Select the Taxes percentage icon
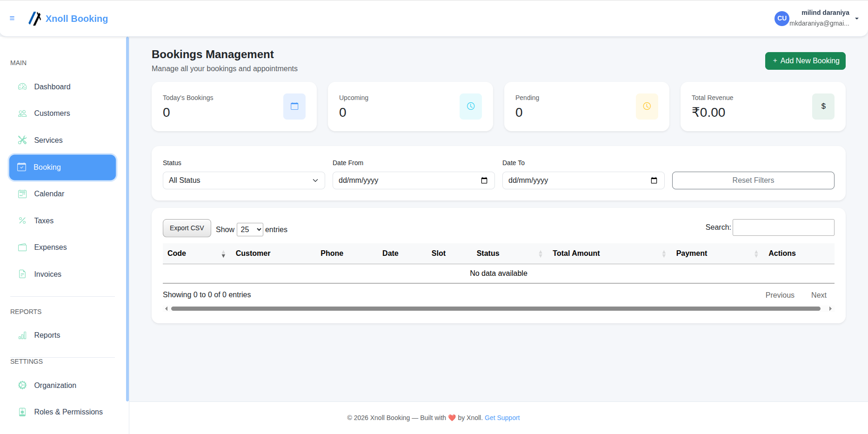 (x=22, y=220)
